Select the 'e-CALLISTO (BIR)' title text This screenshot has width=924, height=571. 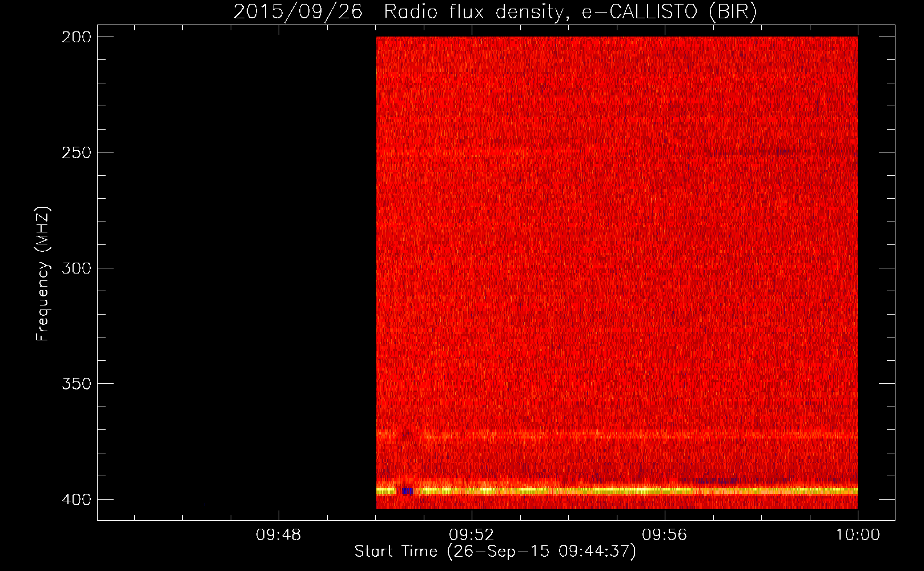point(669,11)
